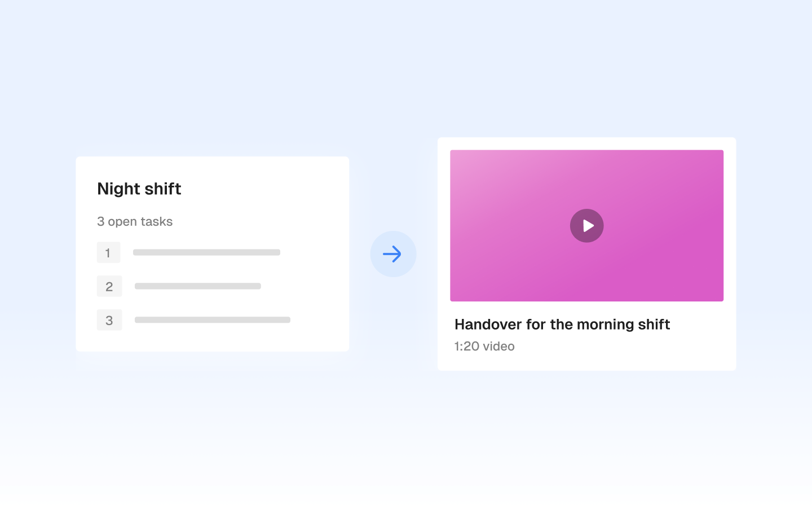Screen dimensions: 812x508
Task: Select task number 1 badge
Action: point(109,252)
